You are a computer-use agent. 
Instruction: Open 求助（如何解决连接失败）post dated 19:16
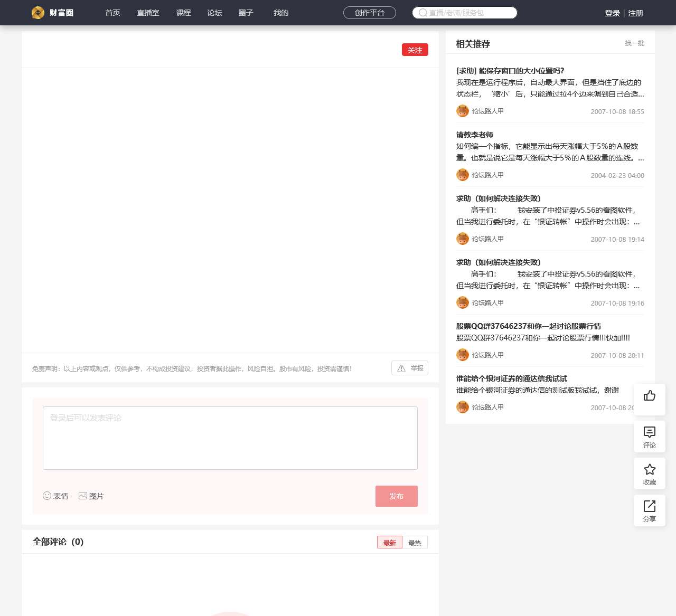coord(499,262)
